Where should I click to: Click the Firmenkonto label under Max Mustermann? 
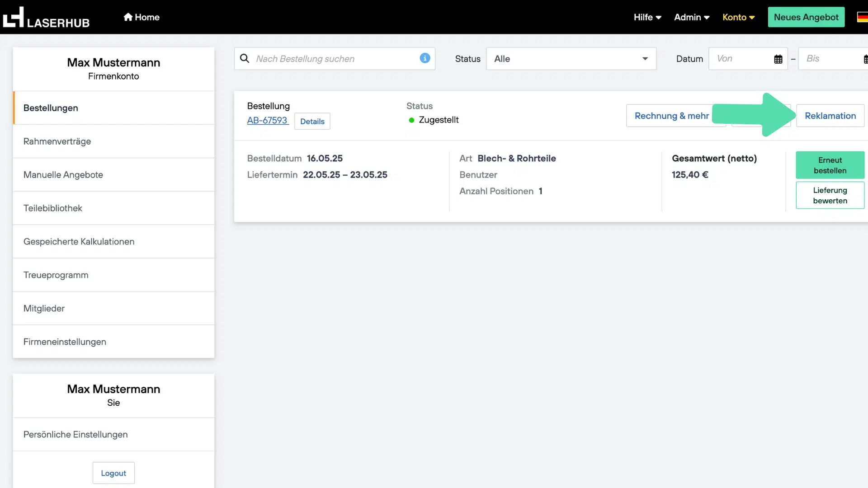(x=113, y=76)
